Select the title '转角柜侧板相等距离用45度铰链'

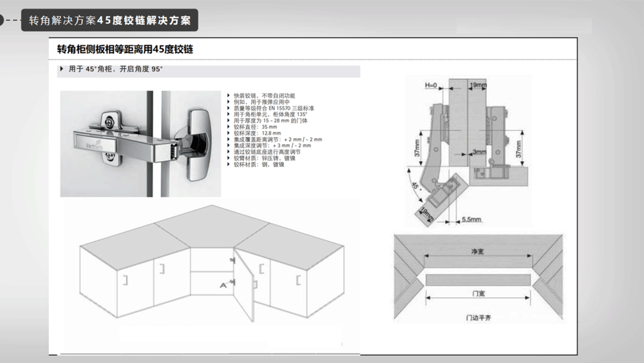[x=126, y=49]
